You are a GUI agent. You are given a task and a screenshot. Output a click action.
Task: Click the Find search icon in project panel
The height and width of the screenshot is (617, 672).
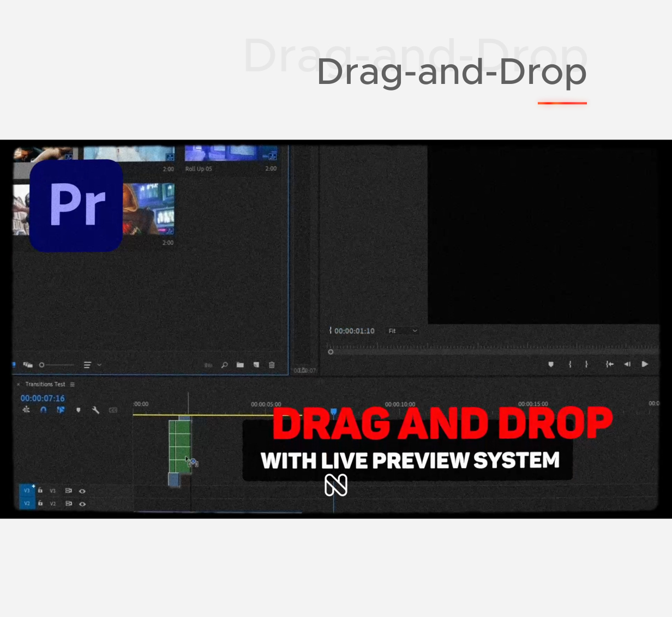point(224,365)
